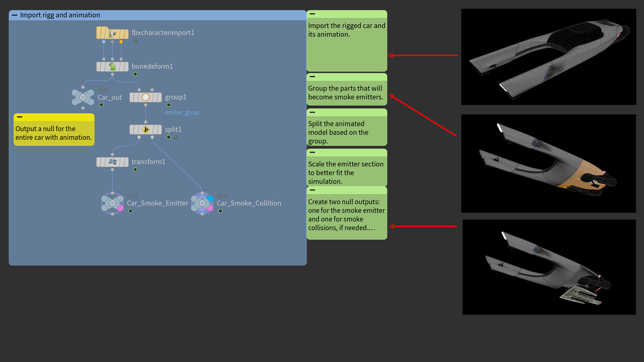
Task: Collapse the Split the animated model note
Action: coord(312,112)
